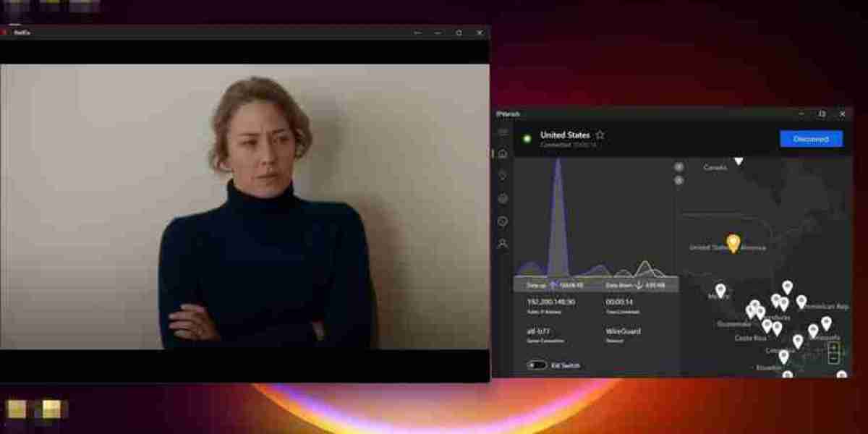The image size is (868, 434).
Task: Go to the Home icon in IPVanish sidebar
Action: 503,153
